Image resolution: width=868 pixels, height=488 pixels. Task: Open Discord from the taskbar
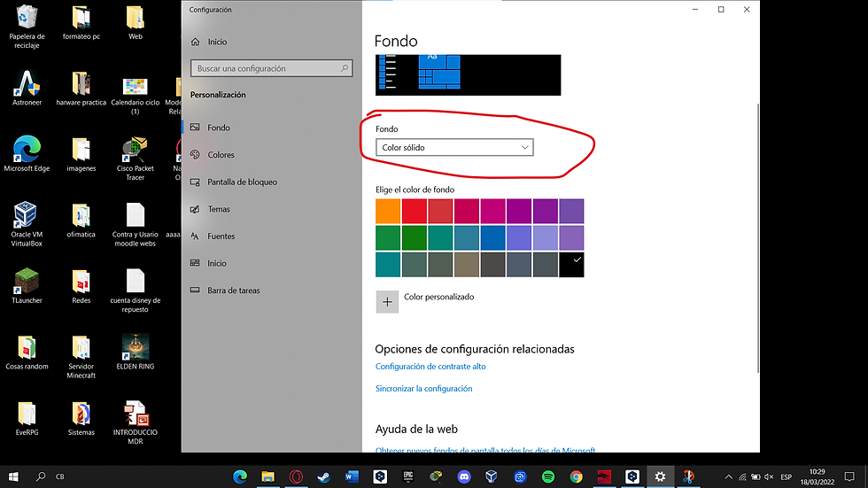click(x=464, y=476)
